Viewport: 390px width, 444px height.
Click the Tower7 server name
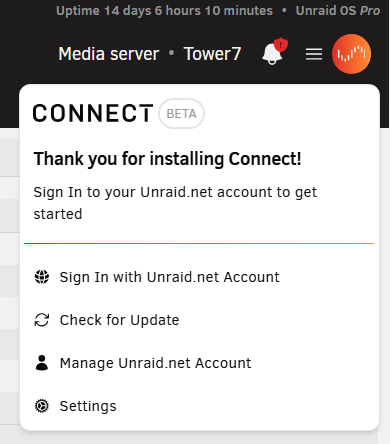[x=212, y=54]
